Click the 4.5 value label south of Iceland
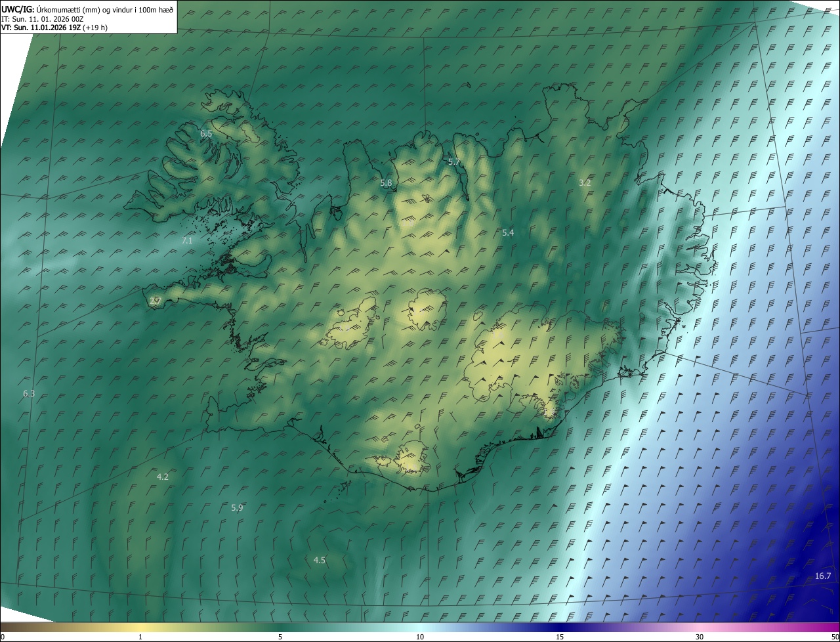Screen dimensions: 840x642 click(320, 560)
